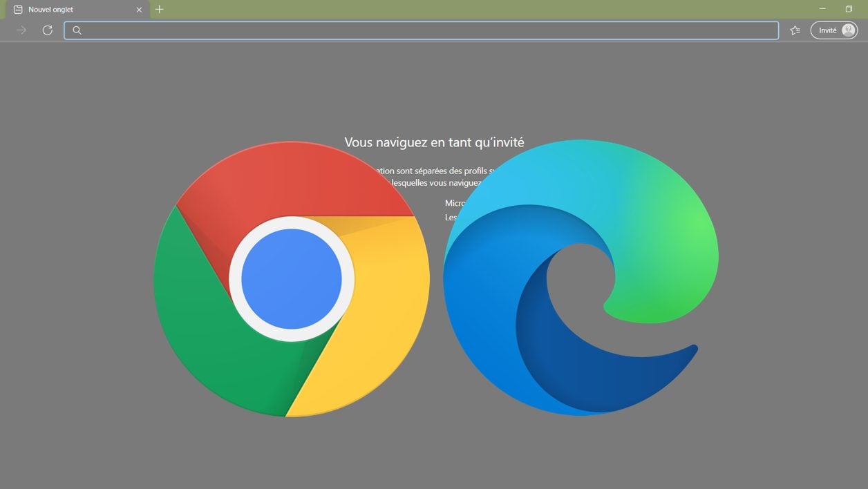Restore the browser window size
Viewport: 868px width, 489px height.
tap(849, 9)
